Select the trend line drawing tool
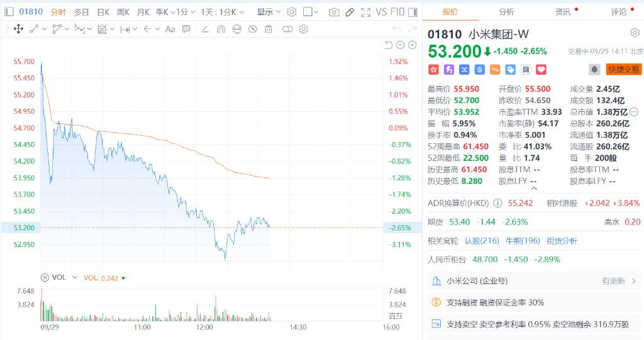The height and width of the screenshot is (340, 644). [35, 29]
